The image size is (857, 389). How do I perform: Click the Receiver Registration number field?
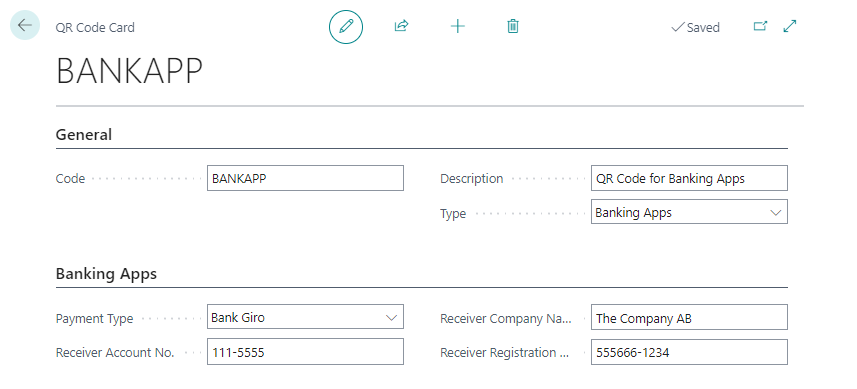689,352
